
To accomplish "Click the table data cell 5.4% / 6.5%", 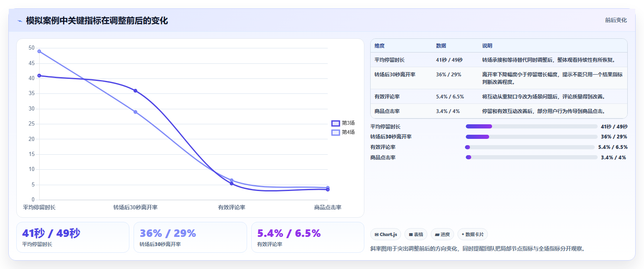I will [450, 96].
